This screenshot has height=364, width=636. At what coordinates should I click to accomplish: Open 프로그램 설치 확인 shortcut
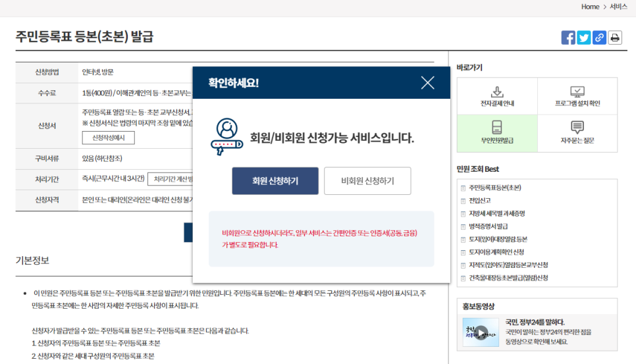point(577,96)
